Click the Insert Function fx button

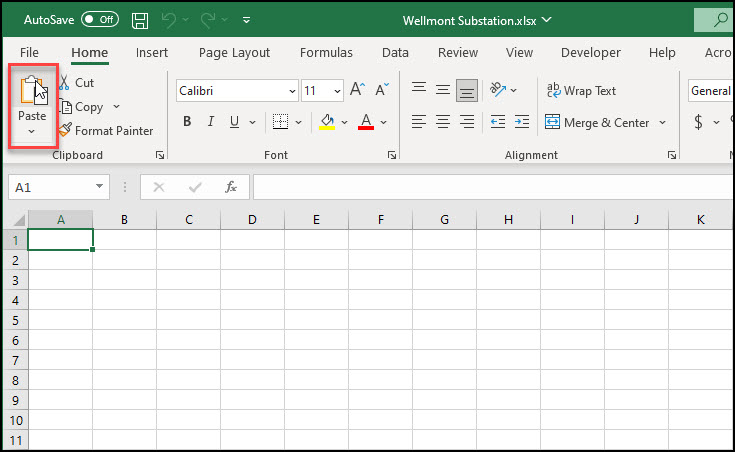point(231,187)
